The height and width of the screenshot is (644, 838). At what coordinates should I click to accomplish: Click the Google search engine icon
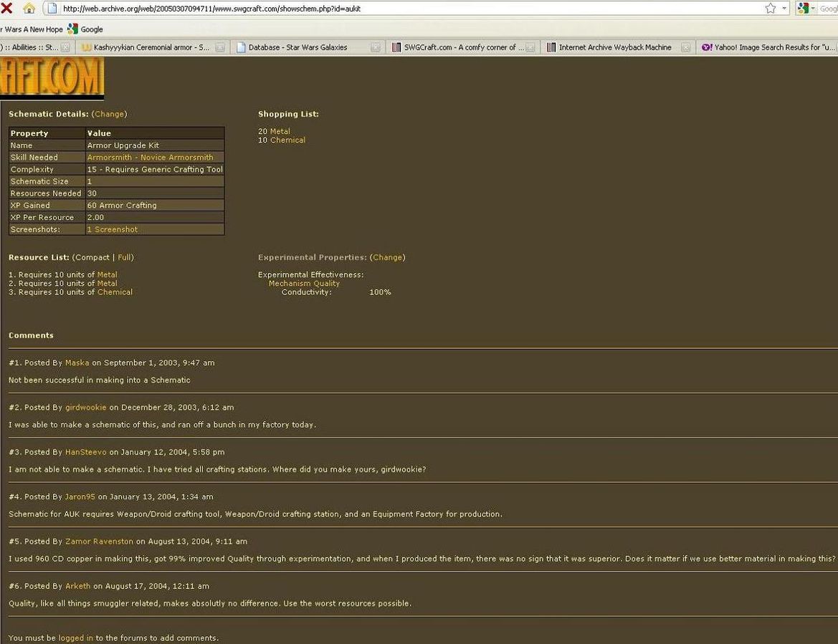(804, 8)
